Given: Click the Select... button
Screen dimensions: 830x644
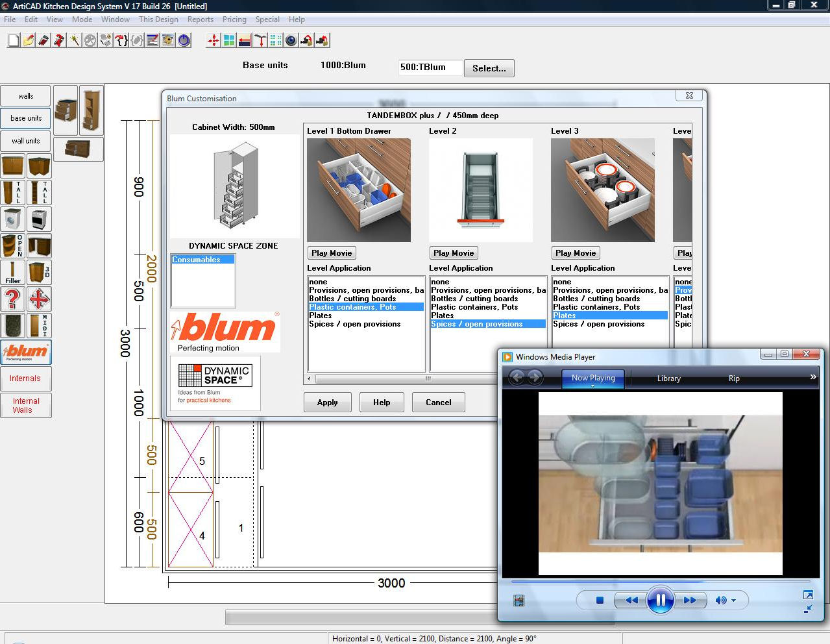Looking at the screenshot, I should click(489, 68).
